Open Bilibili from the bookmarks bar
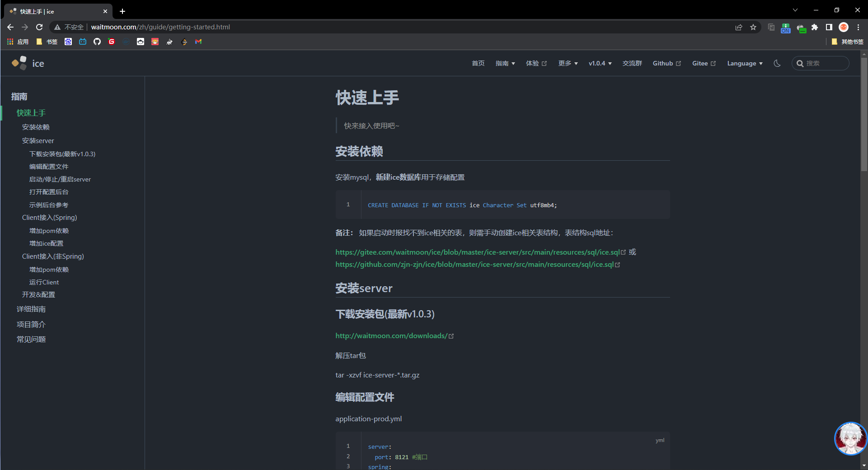 tap(83, 42)
